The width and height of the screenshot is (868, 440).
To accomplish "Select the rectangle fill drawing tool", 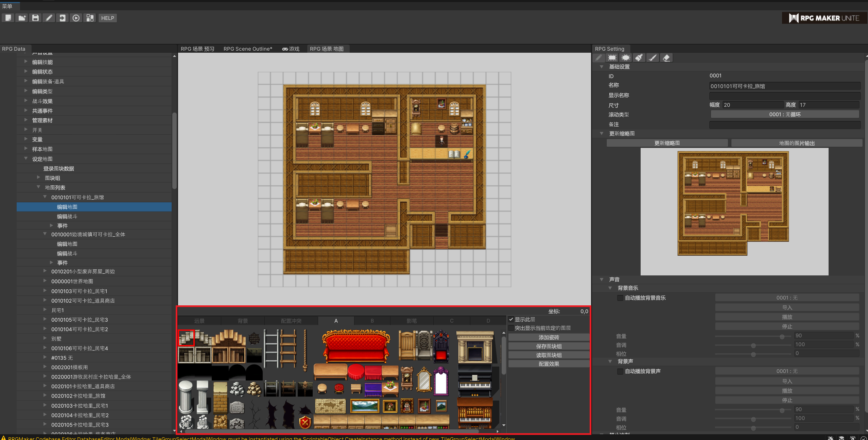I will tap(612, 58).
